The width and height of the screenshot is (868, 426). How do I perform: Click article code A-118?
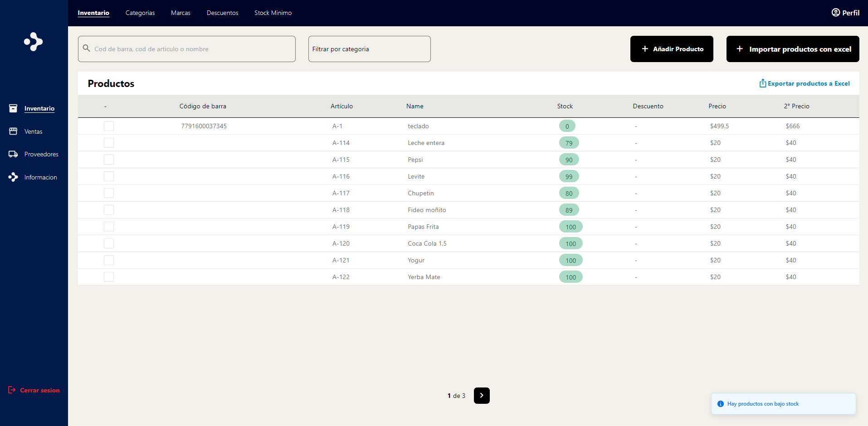[x=341, y=210]
